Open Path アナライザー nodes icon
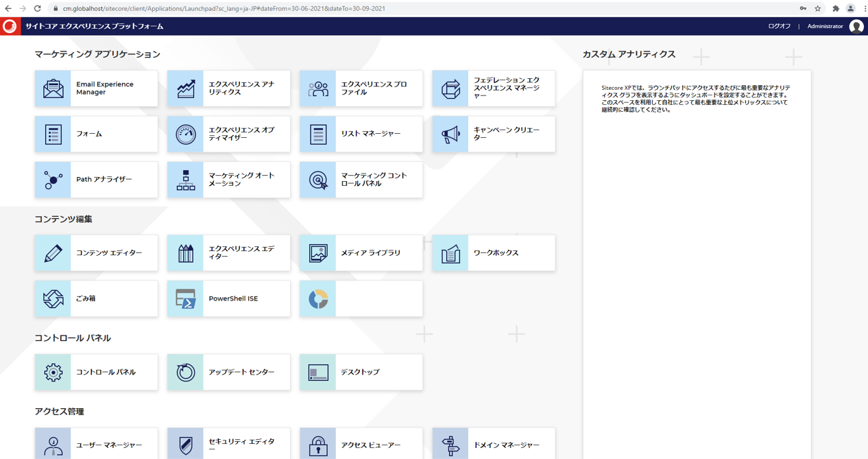This screenshot has height=459, width=868. [x=53, y=180]
